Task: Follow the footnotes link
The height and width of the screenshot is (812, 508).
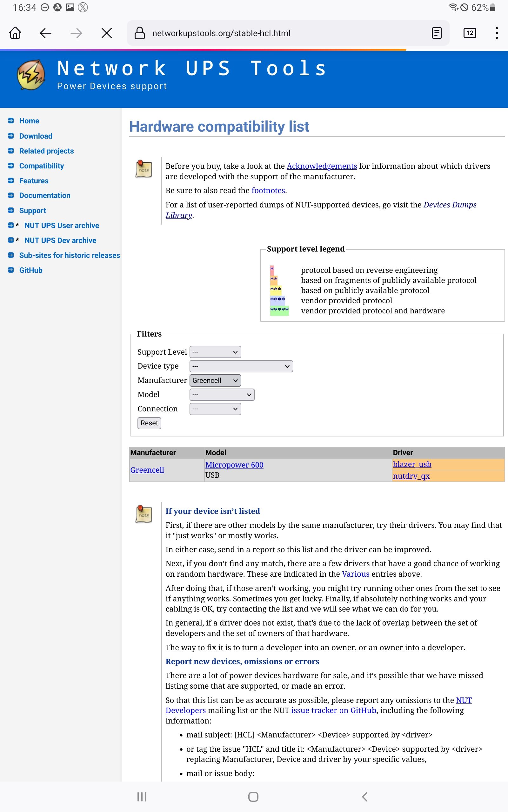Action: 268,191
